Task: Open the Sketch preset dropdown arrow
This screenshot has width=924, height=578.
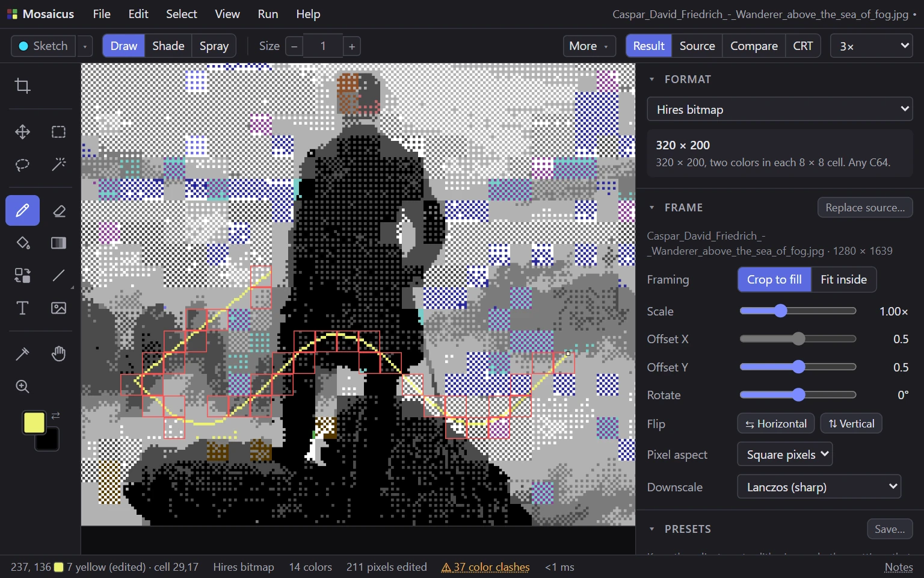Action: 85,46
